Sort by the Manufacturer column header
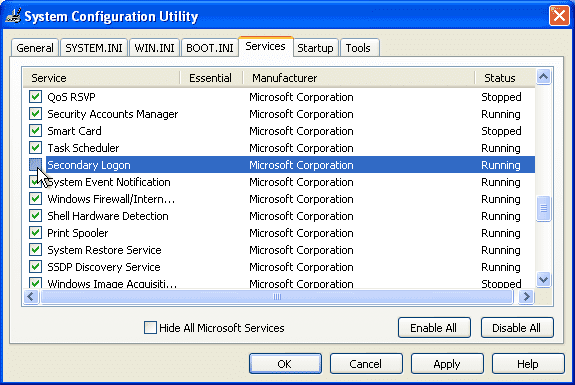 [359, 78]
